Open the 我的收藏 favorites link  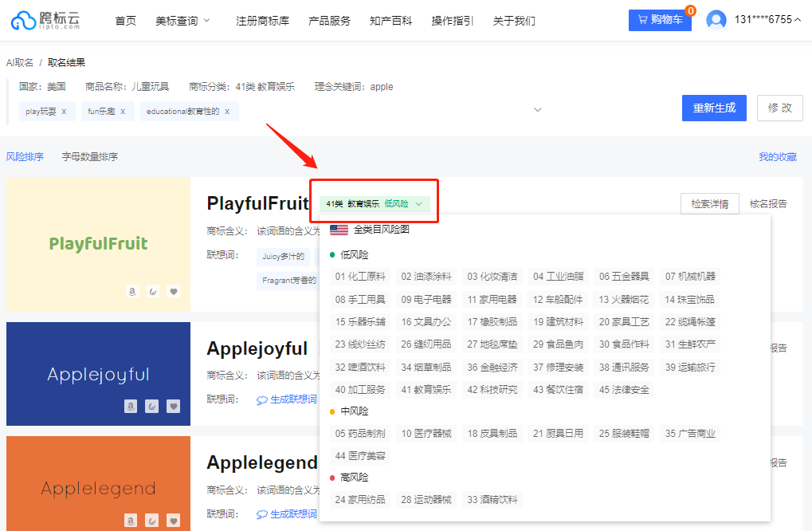(x=778, y=156)
